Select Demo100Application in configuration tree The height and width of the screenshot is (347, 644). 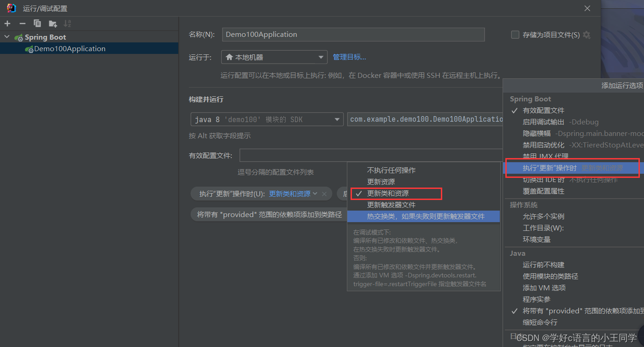point(89,49)
